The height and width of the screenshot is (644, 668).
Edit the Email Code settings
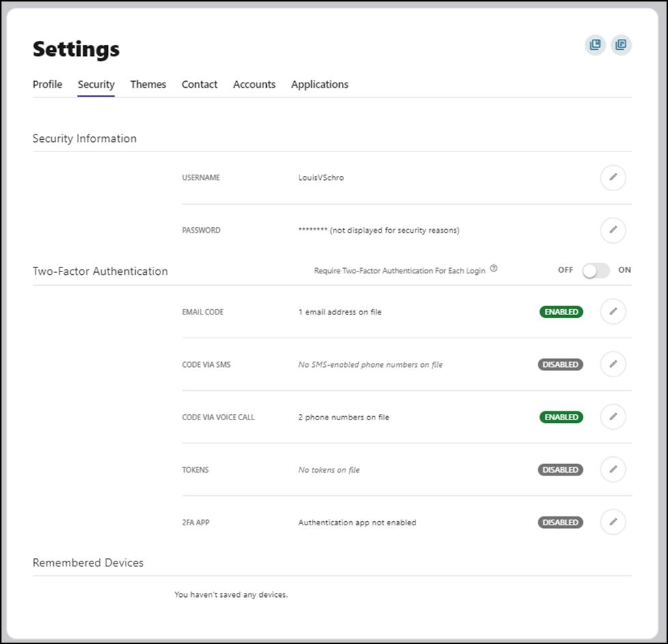tap(613, 312)
